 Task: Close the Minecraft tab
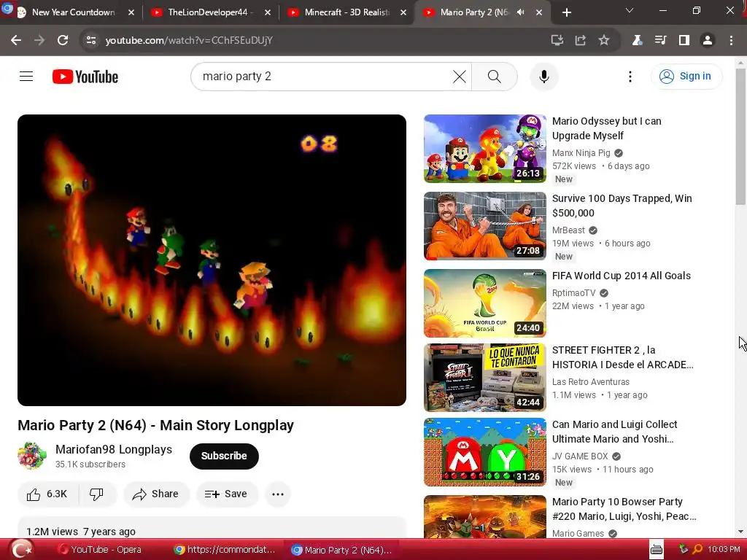[403, 12]
